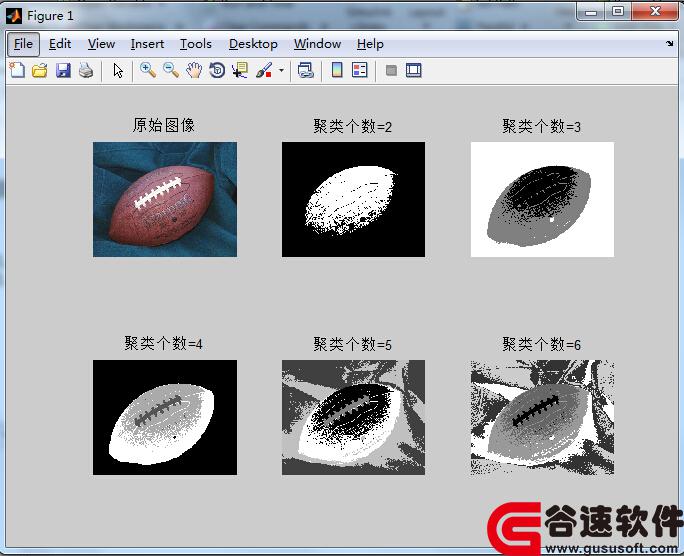Screen dimensions: 684x556
Task: Activate the Zoom In magnifier tool
Action: 148,70
